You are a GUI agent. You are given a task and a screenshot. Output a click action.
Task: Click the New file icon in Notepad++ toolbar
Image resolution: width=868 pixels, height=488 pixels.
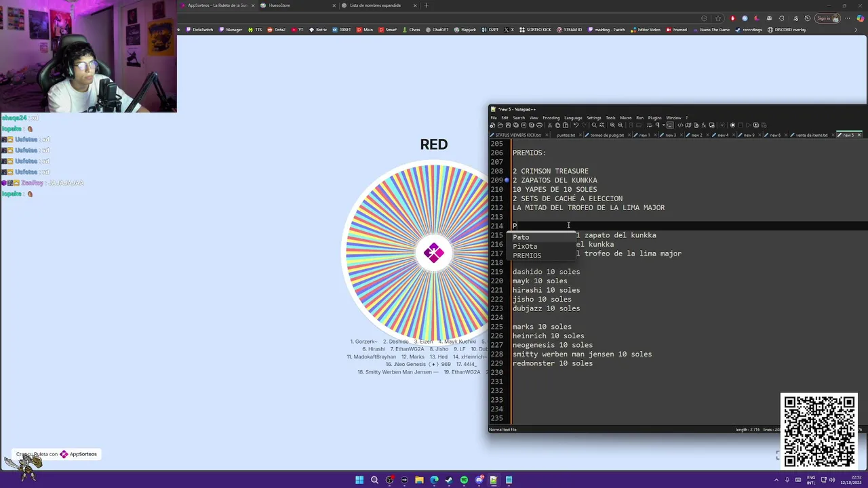point(492,125)
